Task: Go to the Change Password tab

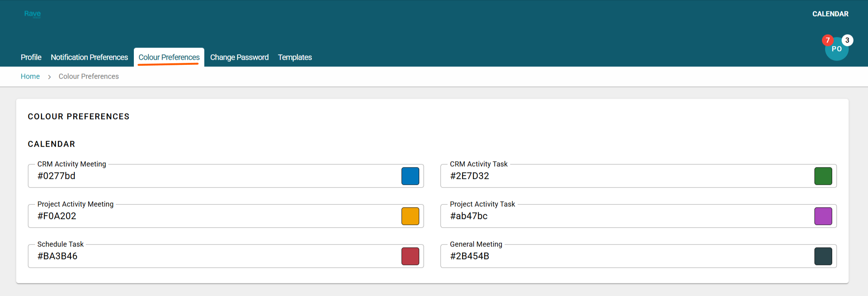Action: tap(239, 57)
